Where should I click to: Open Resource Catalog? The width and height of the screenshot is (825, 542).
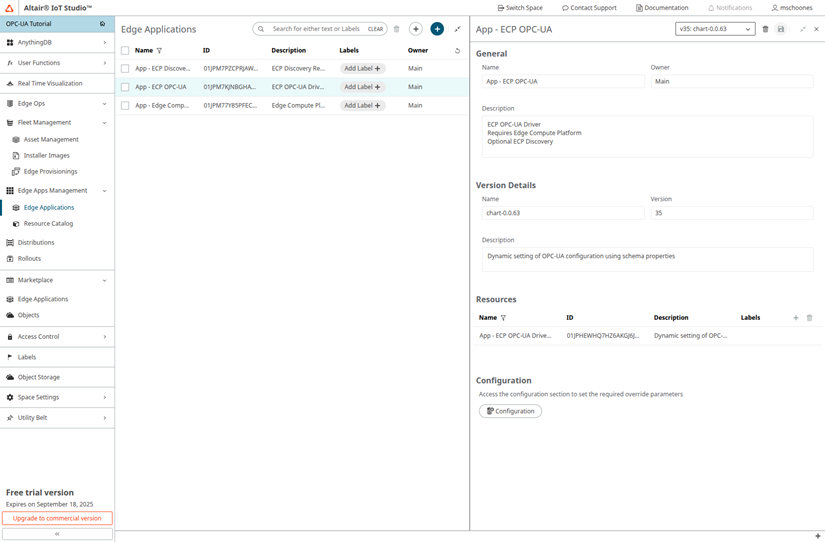(x=48, y=224)
